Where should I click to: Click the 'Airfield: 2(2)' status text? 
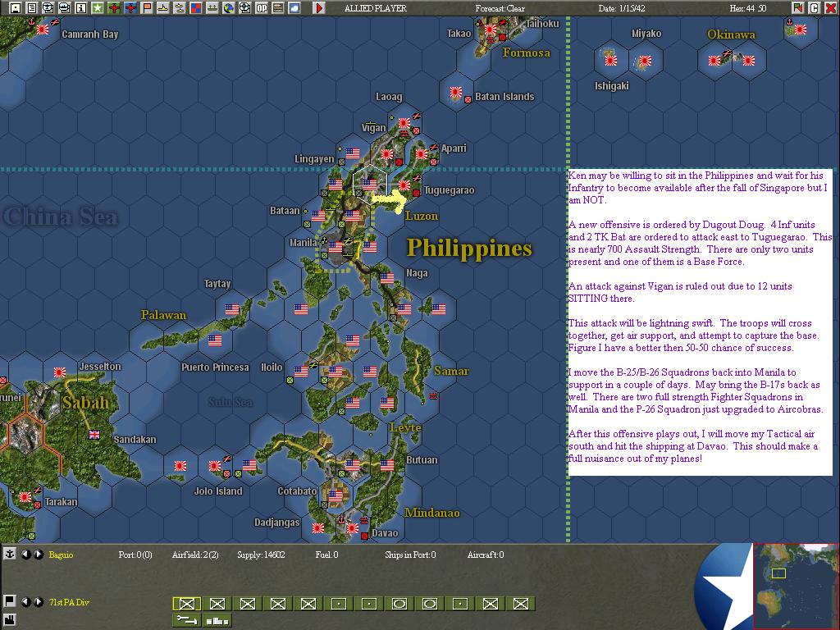coord(195,555)
